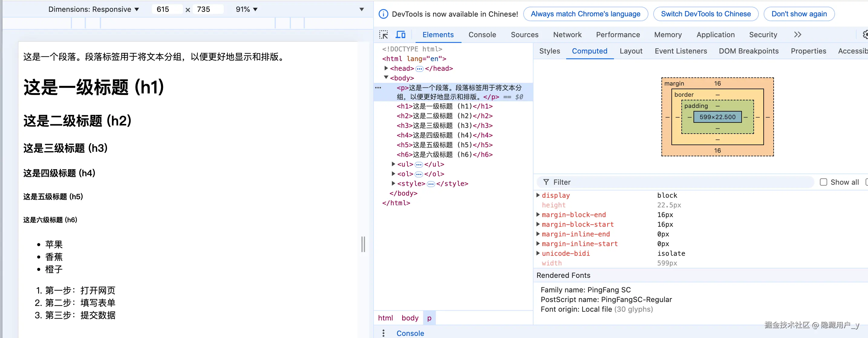This screenshot has width=868, height=338.
Task: Expand the ul element in DOM tree
Action: pos(393,164)
